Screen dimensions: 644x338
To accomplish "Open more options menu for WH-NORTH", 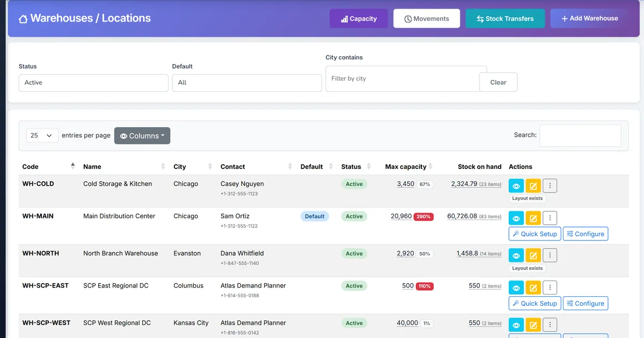I will [x=550, y=255].
